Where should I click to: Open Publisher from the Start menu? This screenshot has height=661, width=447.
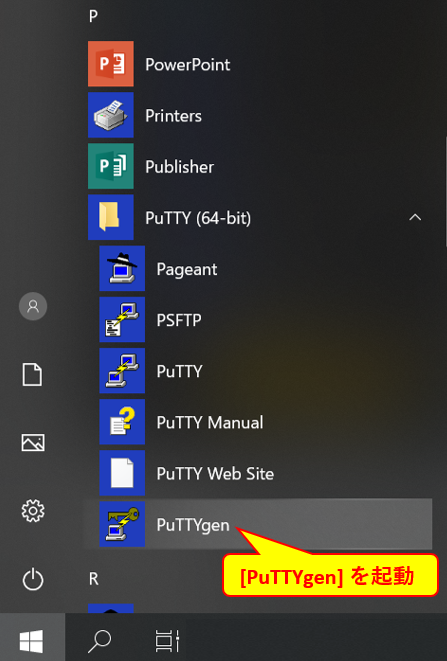(x=179, y=167)
